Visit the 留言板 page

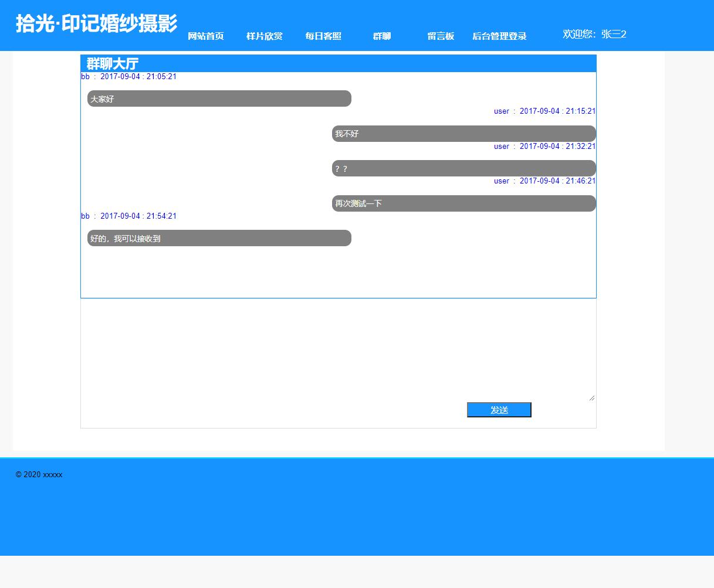coord(441,36)
